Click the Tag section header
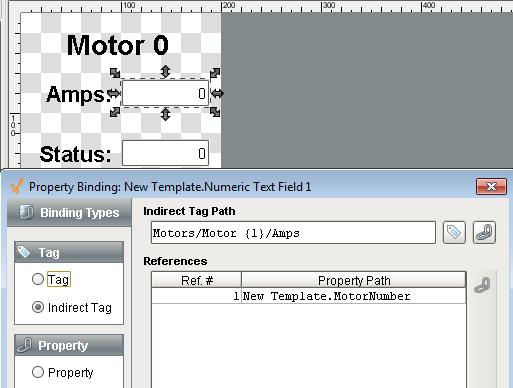 (x=69, y=252)
